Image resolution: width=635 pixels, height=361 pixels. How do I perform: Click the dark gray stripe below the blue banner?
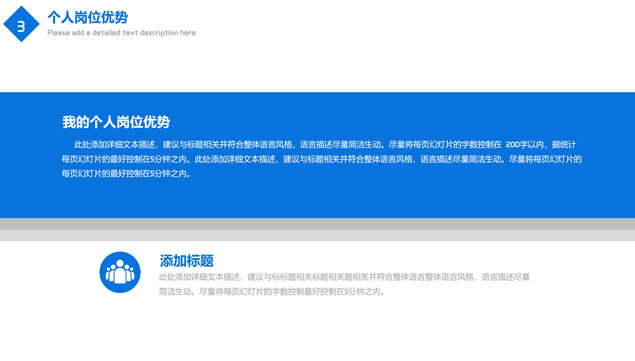[318, 224]
